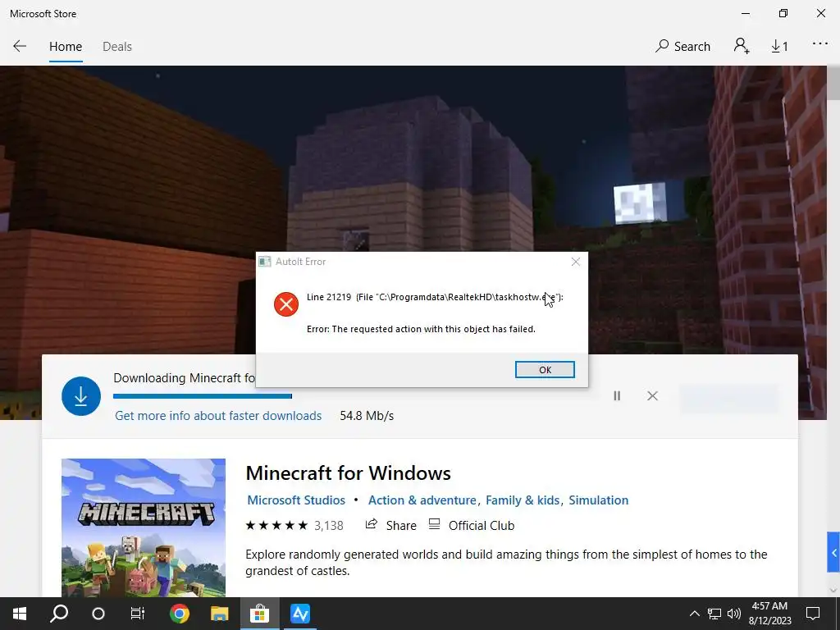
Task: Click the blue download circle icon
Action: [x=81, y=396]
